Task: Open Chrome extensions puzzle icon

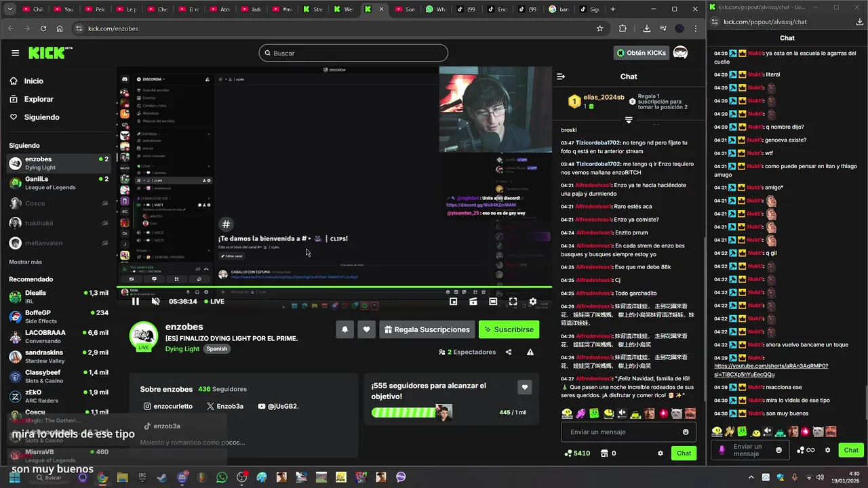Action: click(623, 28)
